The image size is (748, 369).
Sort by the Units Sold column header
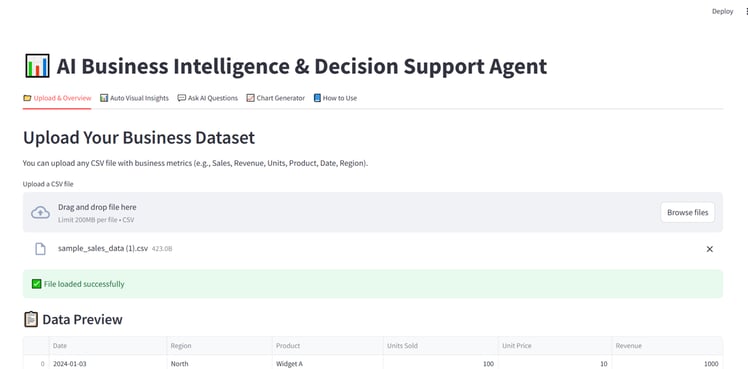(440, 346)
